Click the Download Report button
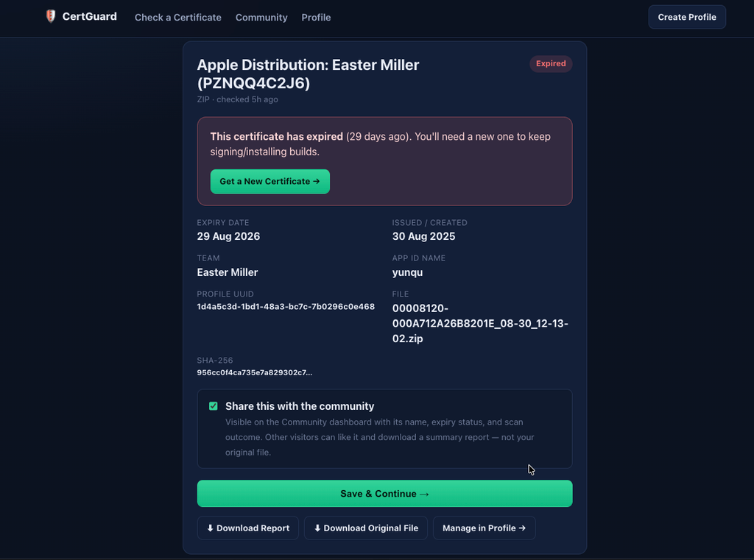Image resolution: width=754 pixels, height=560 pixels. (247, 528)
